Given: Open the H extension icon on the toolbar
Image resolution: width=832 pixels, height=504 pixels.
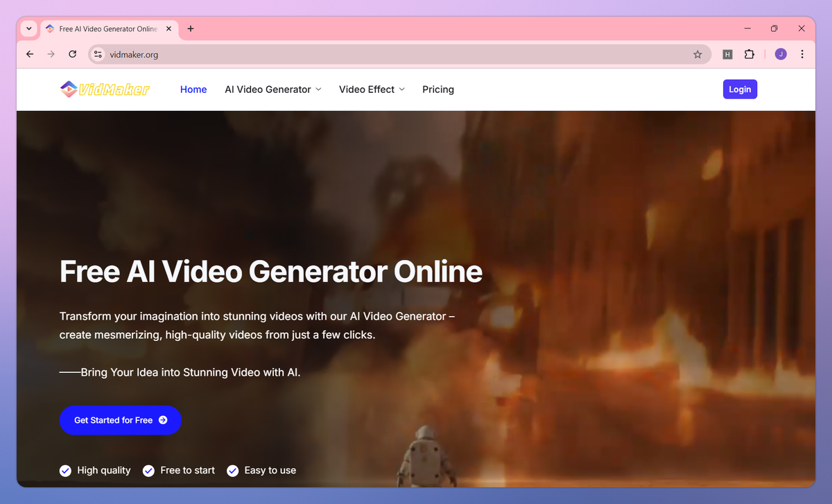Looking at the screenshot, I should pos(727,53).
